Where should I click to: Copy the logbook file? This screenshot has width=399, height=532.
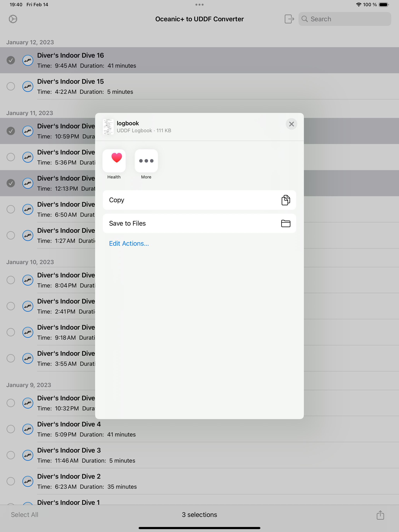coord(199,200)
